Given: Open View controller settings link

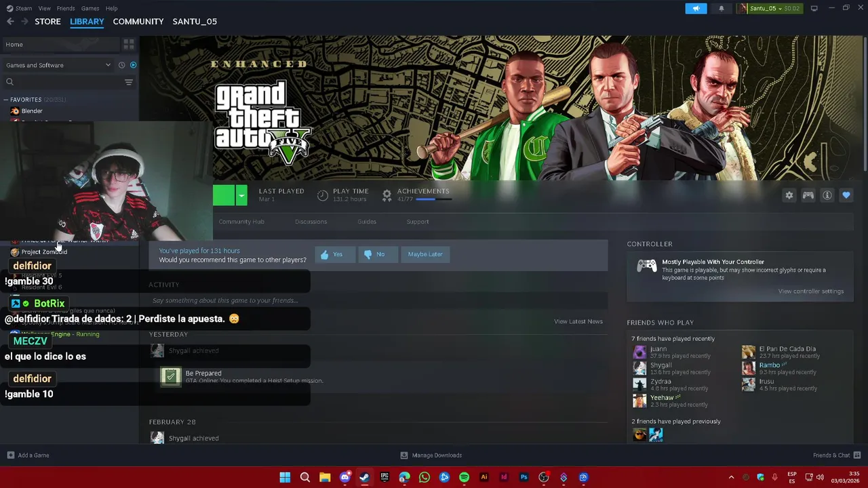Looking at the screenshot, I should pos(811,291).
